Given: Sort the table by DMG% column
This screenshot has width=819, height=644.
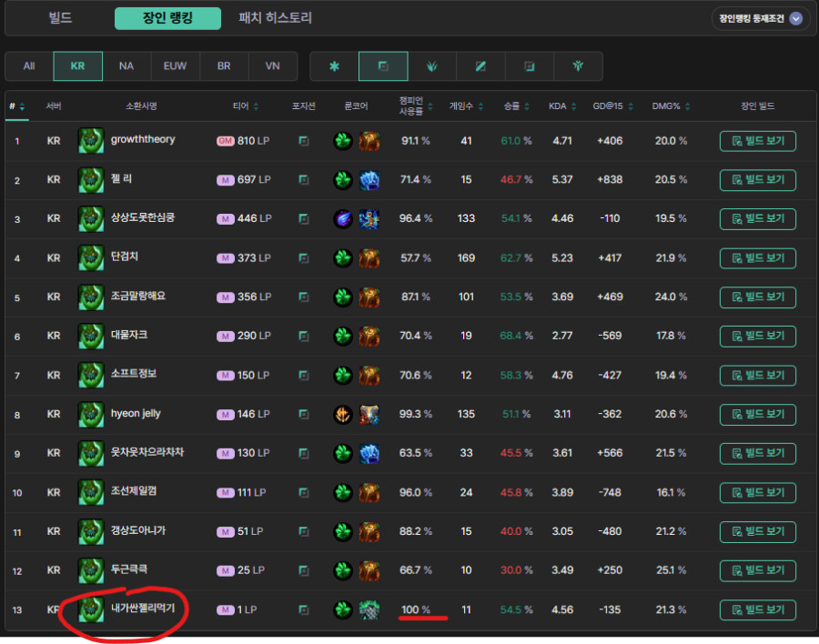Looking at the screenshot, I should point(671,106).
